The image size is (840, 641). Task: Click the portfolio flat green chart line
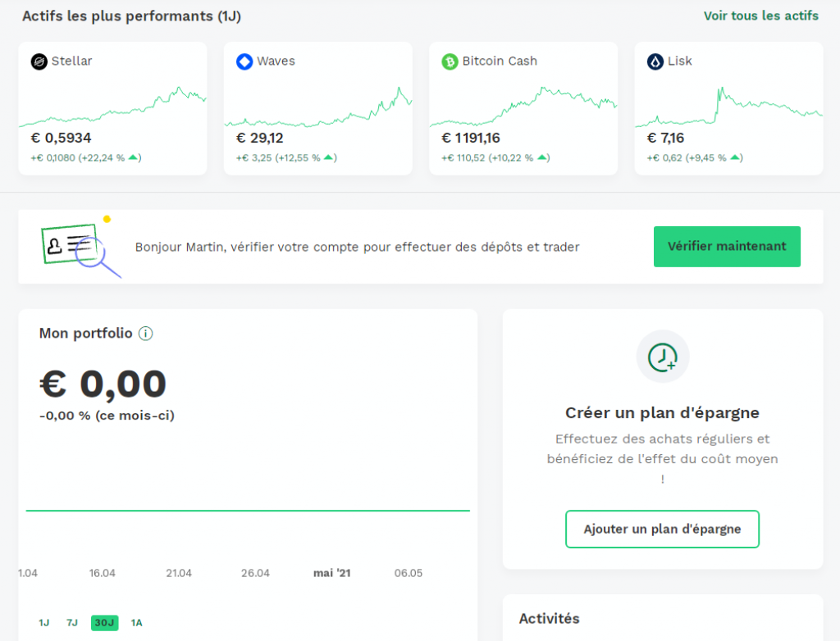[248, 511]
